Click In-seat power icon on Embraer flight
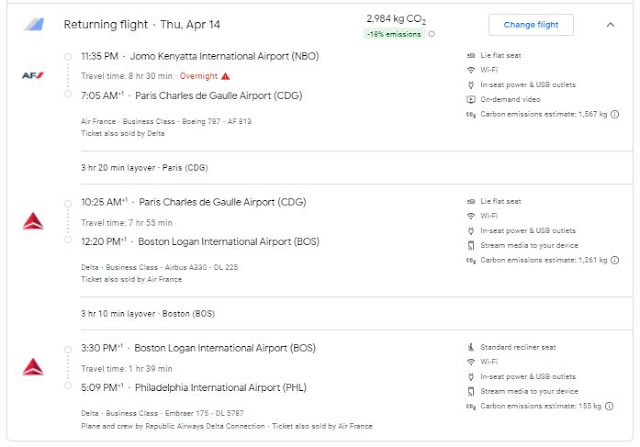Screen dimensions: 640x447 coord(471,376)
